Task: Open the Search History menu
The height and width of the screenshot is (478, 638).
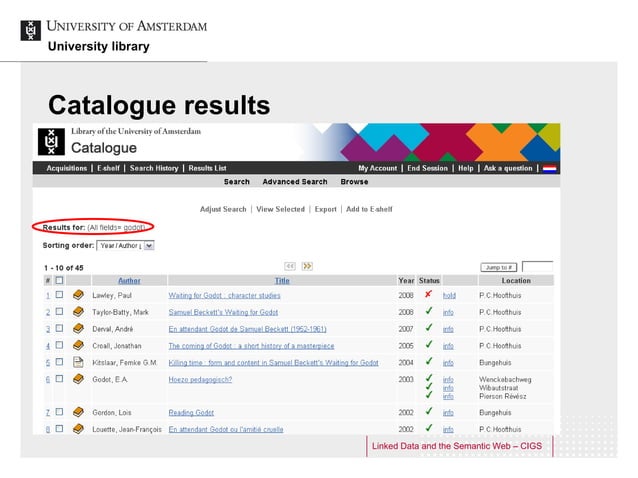Action: point(154,168)
